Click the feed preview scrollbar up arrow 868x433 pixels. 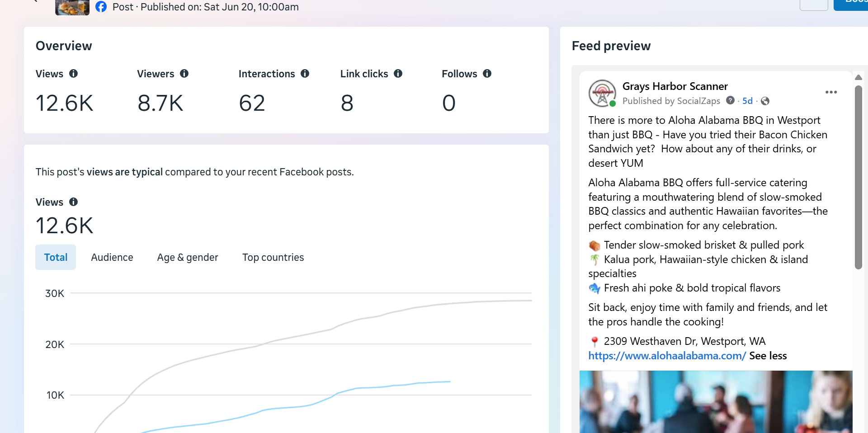(859, 77)
